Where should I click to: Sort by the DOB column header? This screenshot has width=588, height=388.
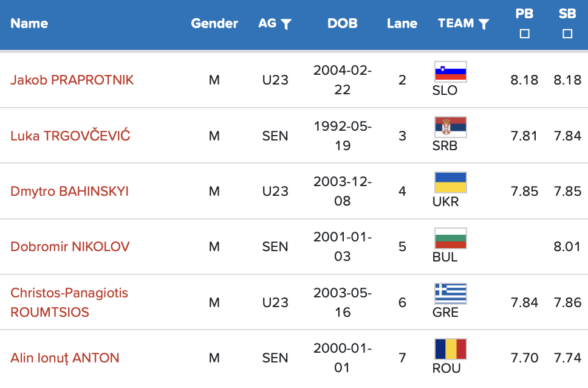pyautogui.click(x=343, y=24)
